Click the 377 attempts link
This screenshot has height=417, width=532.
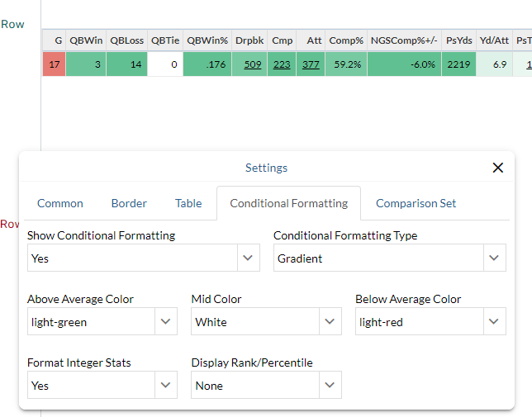pos(311,64)
